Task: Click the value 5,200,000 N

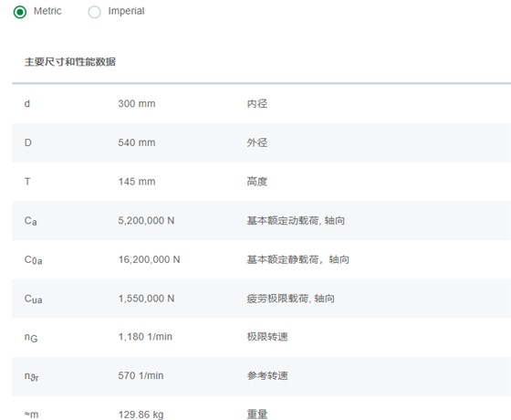Action: click(x=146, y=220)
